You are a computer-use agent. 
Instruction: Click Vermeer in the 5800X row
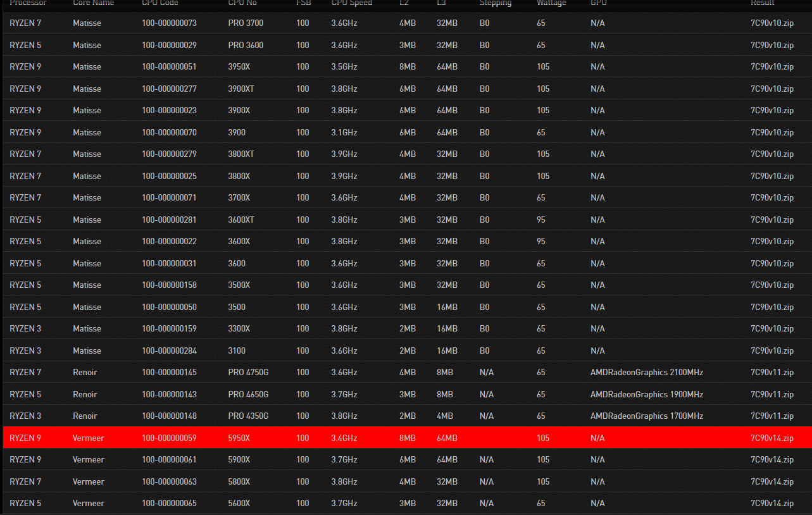coord(89,481)
